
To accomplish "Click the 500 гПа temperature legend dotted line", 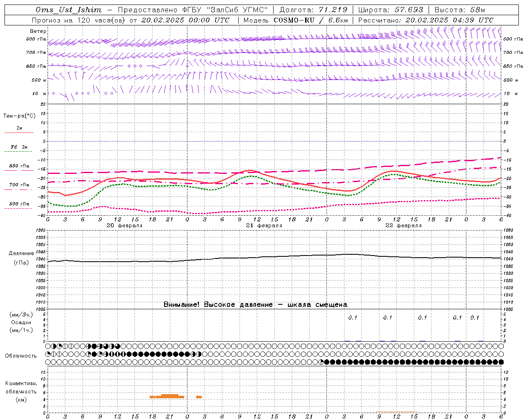I will point(18,208).
